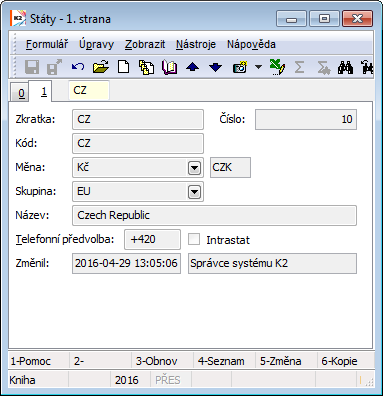Click the Kód input field
Screen dimensions: 383x396
click(x=138, y=143)
